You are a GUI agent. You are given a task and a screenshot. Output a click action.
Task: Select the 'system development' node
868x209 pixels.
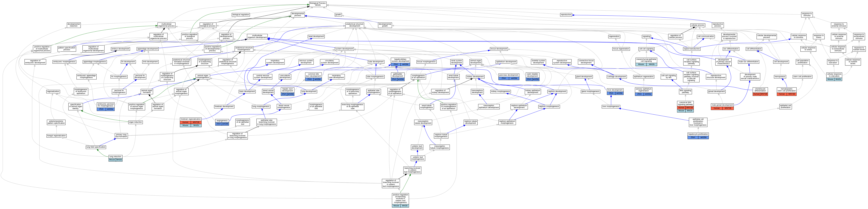click(344, 49)
